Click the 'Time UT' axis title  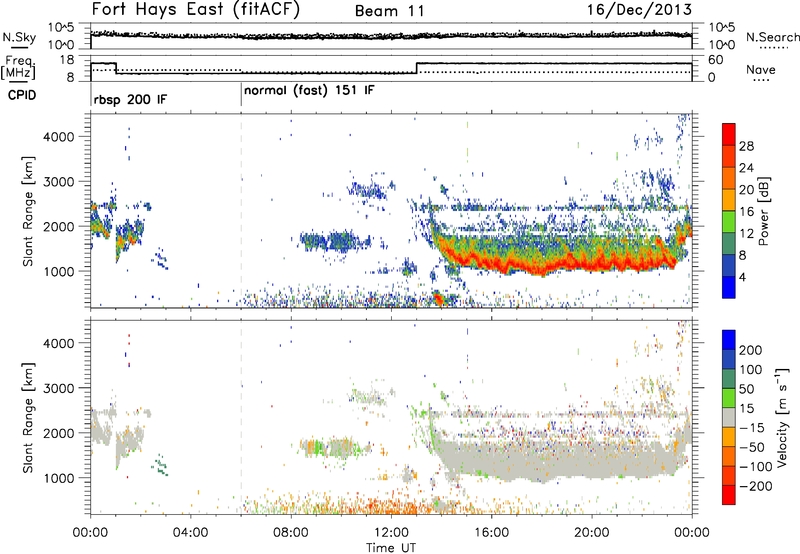coord(391,548)
